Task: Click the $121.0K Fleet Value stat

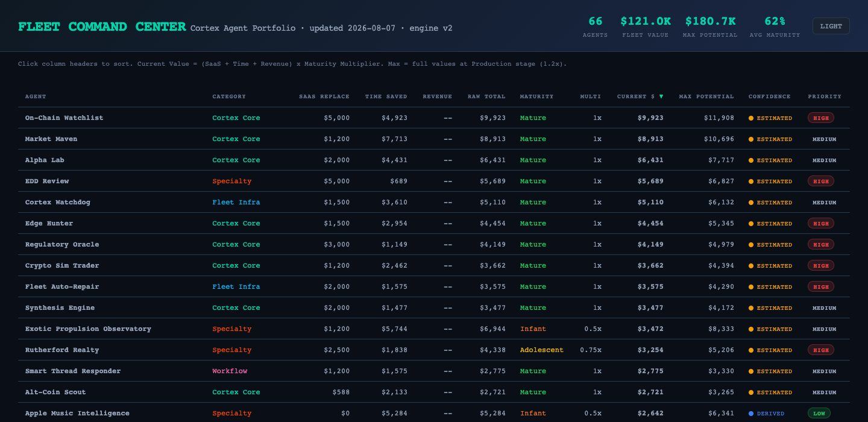Action: pos(646,27)
